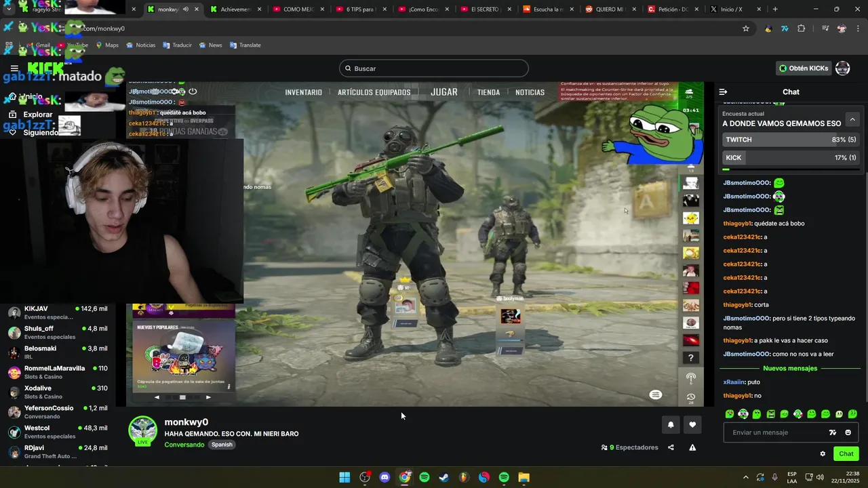Show hidden tray icons chevron
This screenshot has height=488, width=868.
[x=746, y=477]
